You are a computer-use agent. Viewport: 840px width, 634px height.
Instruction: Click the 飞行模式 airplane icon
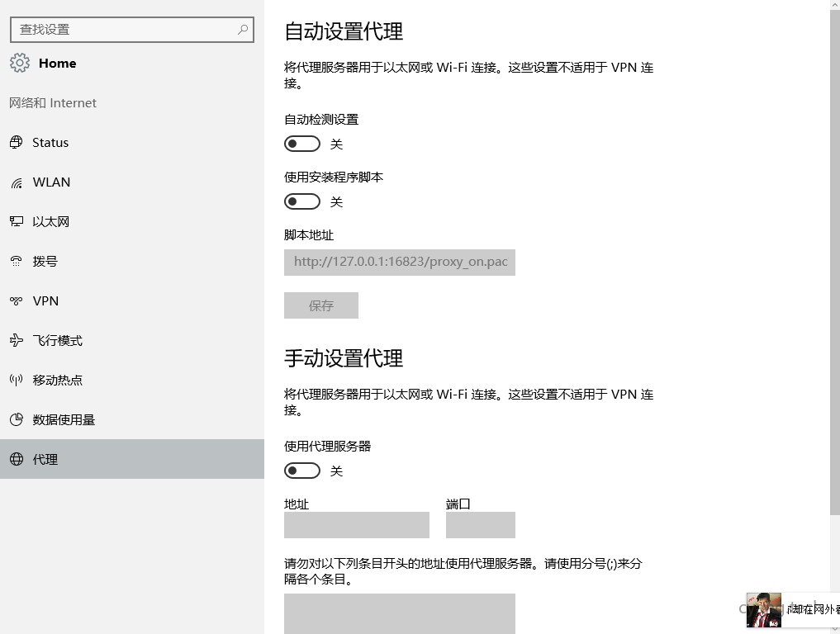(18, 340)
